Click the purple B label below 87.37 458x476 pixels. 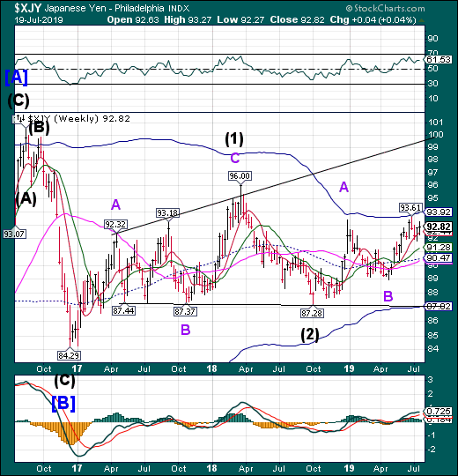point(185,330)
